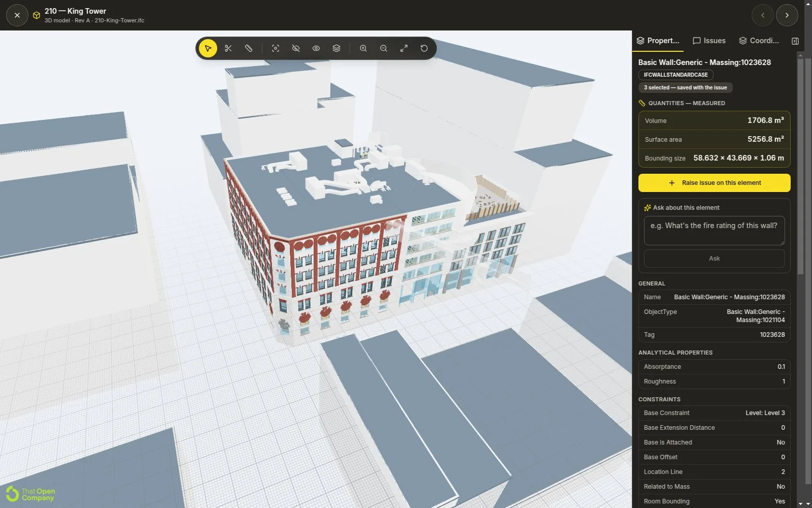Click the GENERAL Name property row
The image size is (812, 508).
[714, 297]
